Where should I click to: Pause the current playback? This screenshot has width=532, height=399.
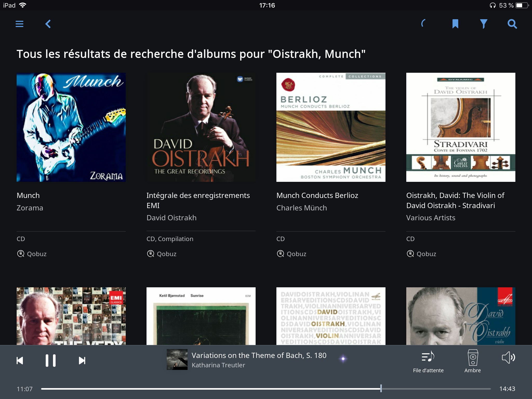coord(51,361)
